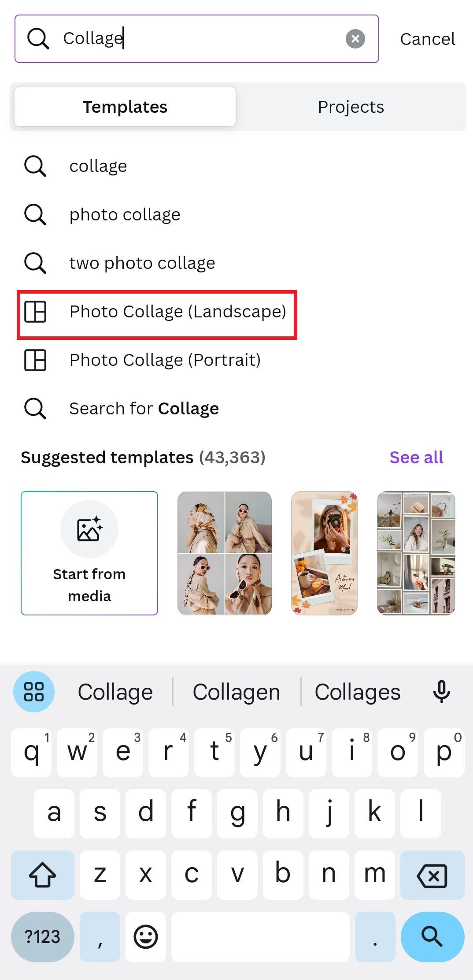This screenshot has width=473, height=980.
Task: Tap the Start from media image icon
Action: 89,530
